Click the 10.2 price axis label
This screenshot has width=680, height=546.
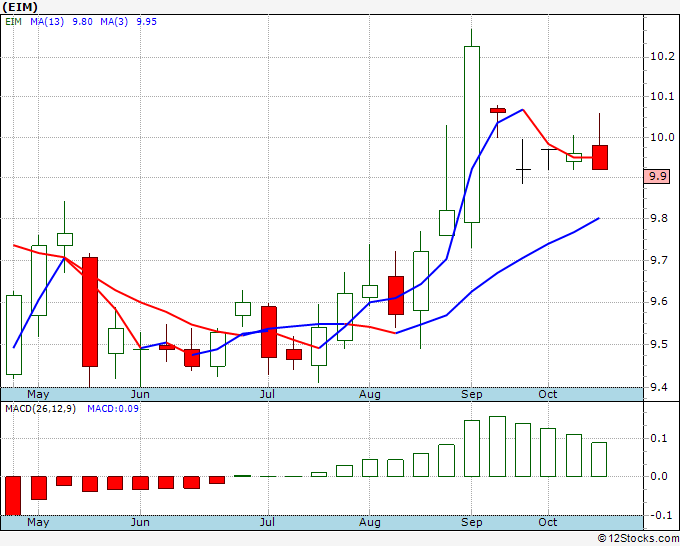[662, 56]
